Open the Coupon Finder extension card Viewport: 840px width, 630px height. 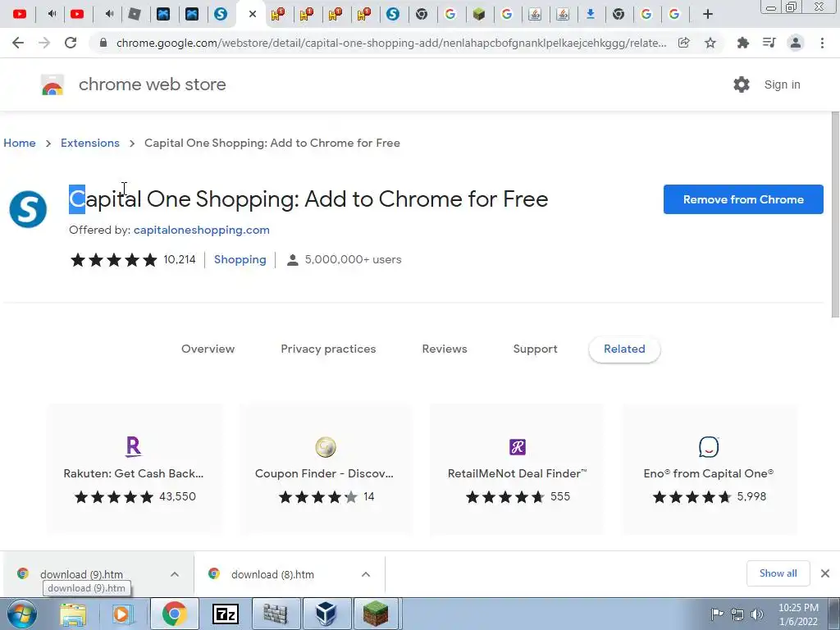[325, 470]
